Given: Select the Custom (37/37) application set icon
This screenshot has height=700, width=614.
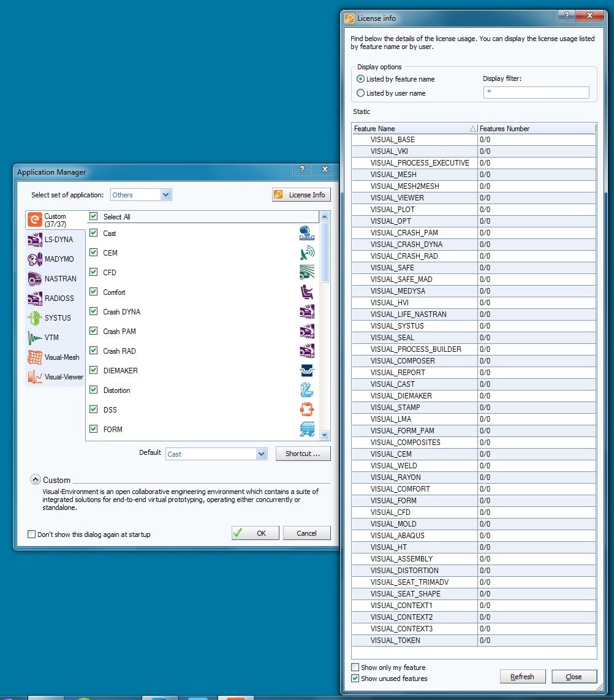Looking at the screenshot, I should tap(35, 219).
